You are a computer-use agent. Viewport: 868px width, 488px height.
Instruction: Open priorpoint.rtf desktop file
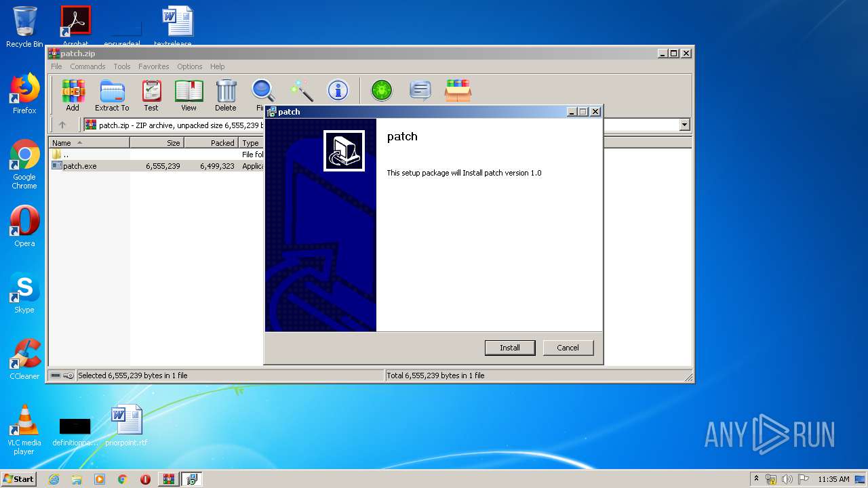coord(126,426)
